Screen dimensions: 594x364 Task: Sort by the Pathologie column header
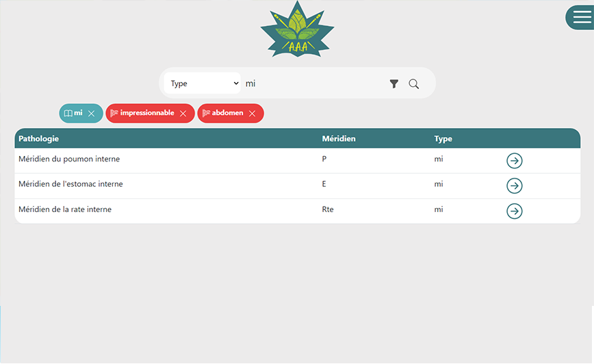tap(39, 139)
